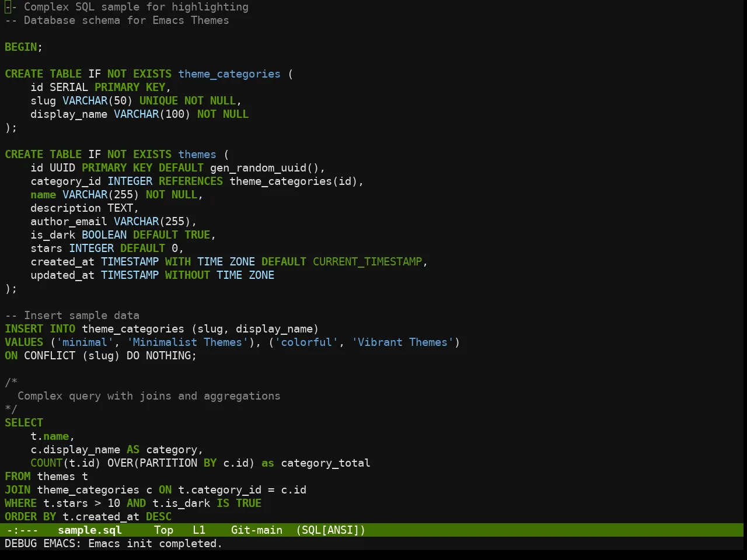Click the 'Top' position indicator in mode line
Screen dimensions: 747x560
point(163,530)
